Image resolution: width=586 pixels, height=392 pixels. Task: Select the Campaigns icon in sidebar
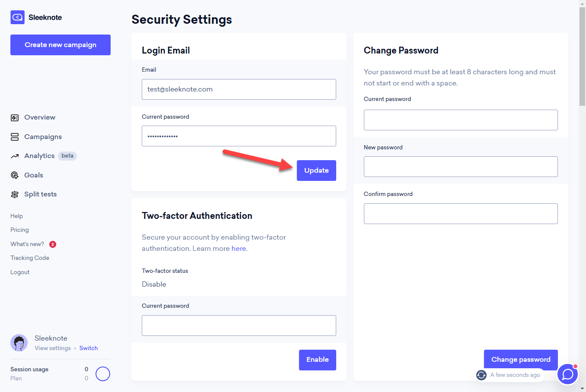point(15,137)
